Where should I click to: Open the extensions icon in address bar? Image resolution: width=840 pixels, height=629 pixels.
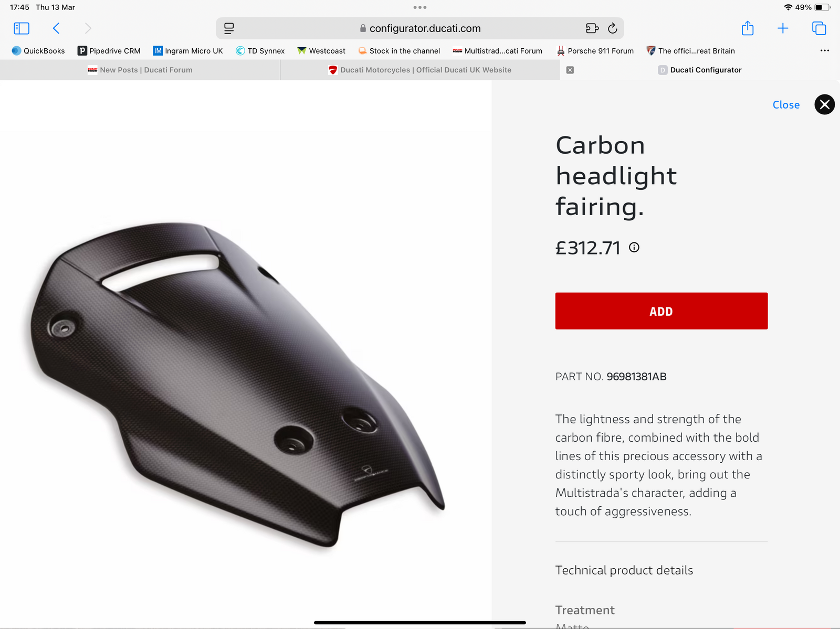coord(592,28)
